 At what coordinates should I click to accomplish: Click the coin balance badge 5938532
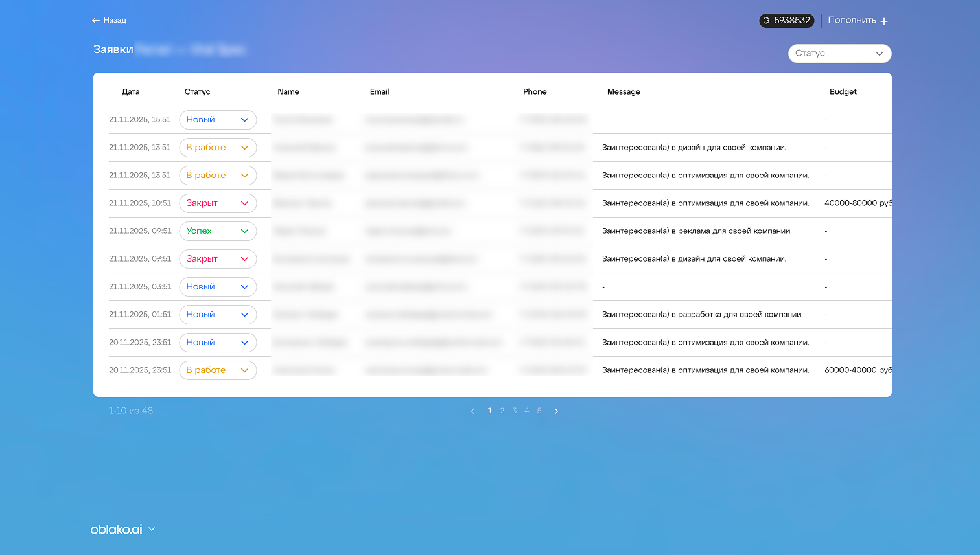[786, 21]
